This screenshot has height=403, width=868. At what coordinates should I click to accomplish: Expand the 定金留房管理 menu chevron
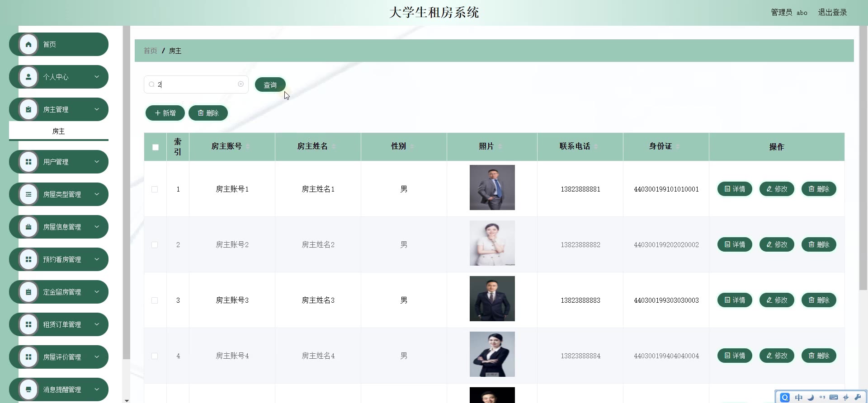pyautogui.click(x=97, y=292)
